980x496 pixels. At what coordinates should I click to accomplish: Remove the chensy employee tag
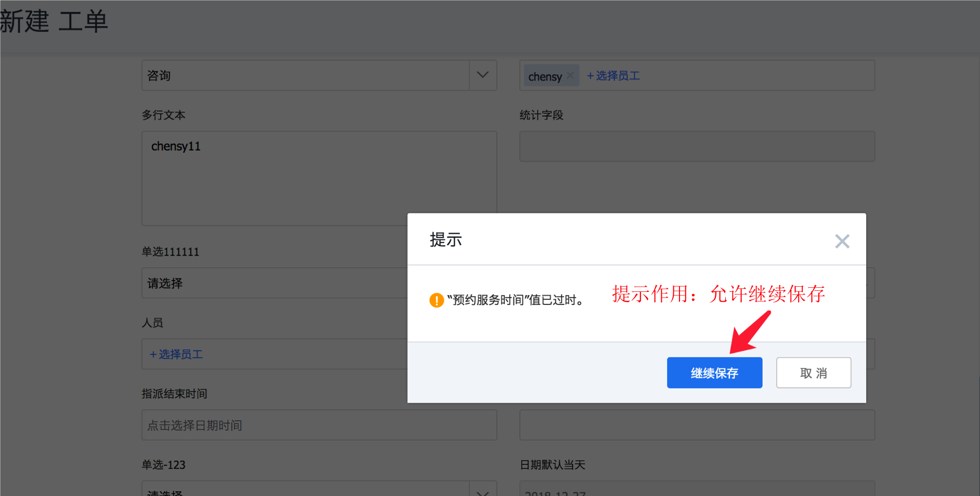(x=570, y=75)
